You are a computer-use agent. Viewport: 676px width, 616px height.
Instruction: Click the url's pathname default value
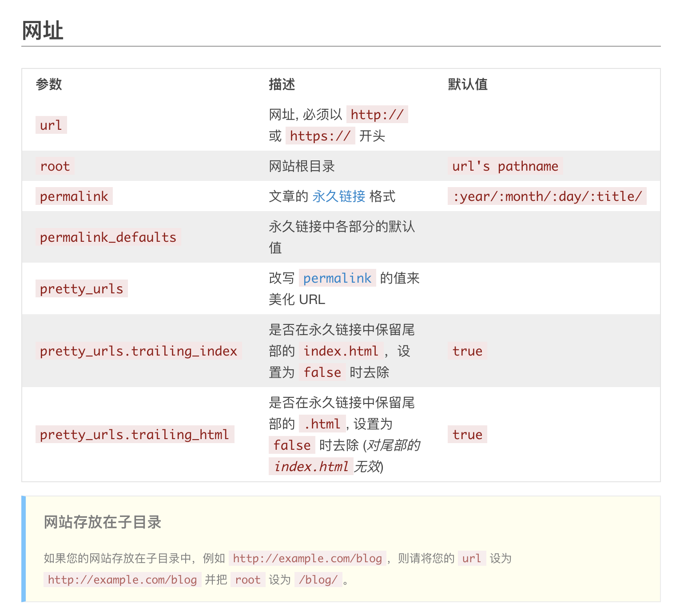505,166
